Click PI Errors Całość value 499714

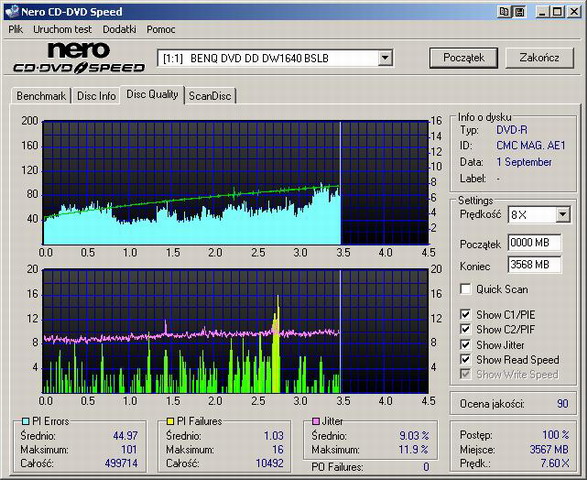[121, 463]
